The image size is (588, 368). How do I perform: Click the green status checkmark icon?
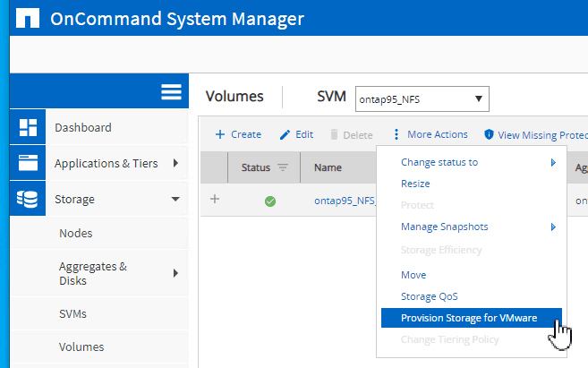click(x=270, y=201)
